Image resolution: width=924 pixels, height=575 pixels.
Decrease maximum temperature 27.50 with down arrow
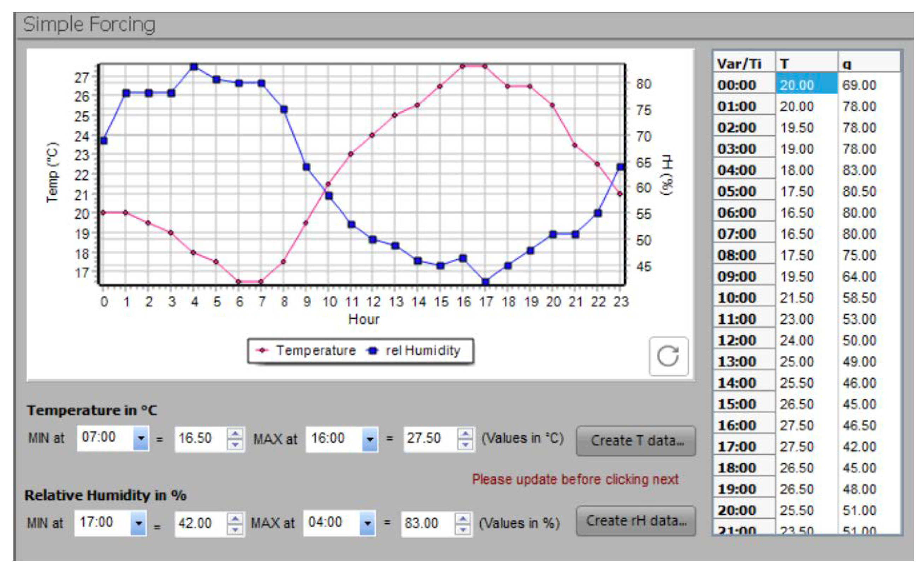pyautogui.click(x=465, y=444)
